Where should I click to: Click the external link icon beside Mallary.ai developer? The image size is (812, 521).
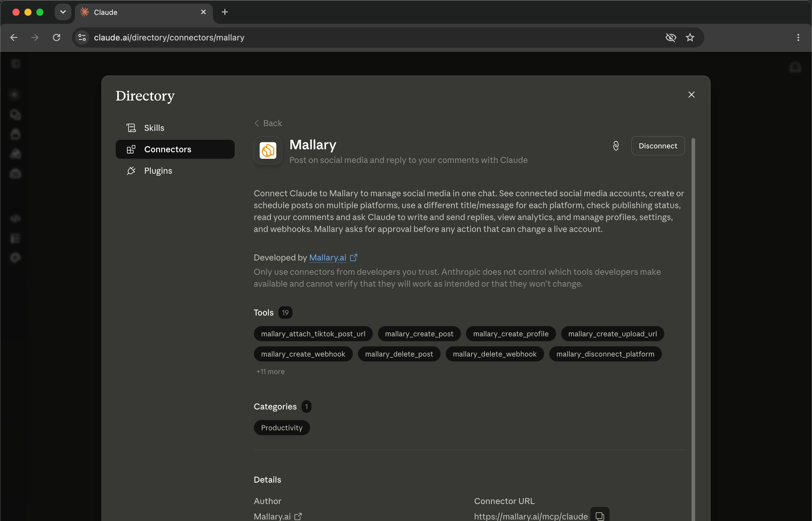[x=354, y=258]
